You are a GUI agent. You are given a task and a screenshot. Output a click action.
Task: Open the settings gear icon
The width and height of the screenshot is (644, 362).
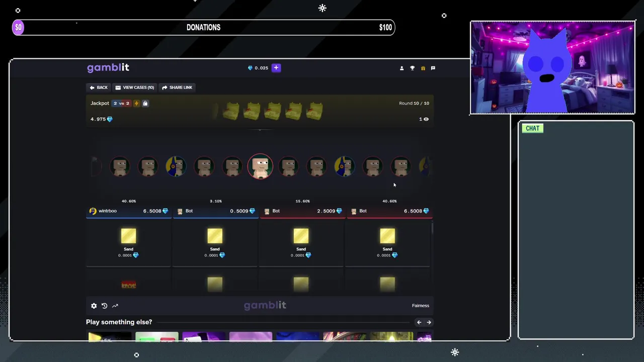pos(94,306)
